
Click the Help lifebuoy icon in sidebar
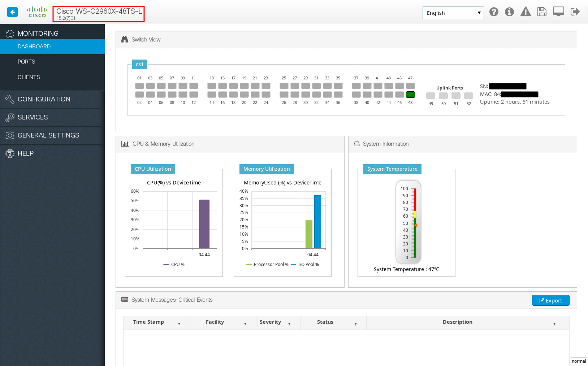(x=10, y=153)
